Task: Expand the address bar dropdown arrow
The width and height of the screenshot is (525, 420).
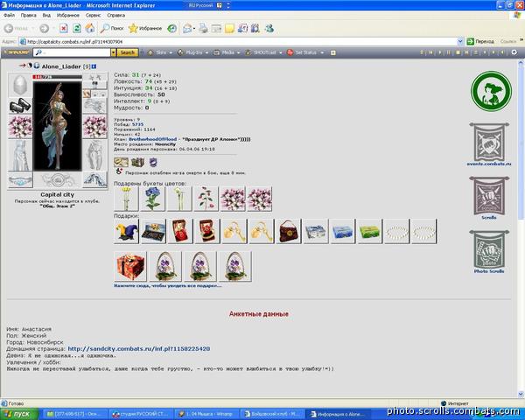Action: 460,41
